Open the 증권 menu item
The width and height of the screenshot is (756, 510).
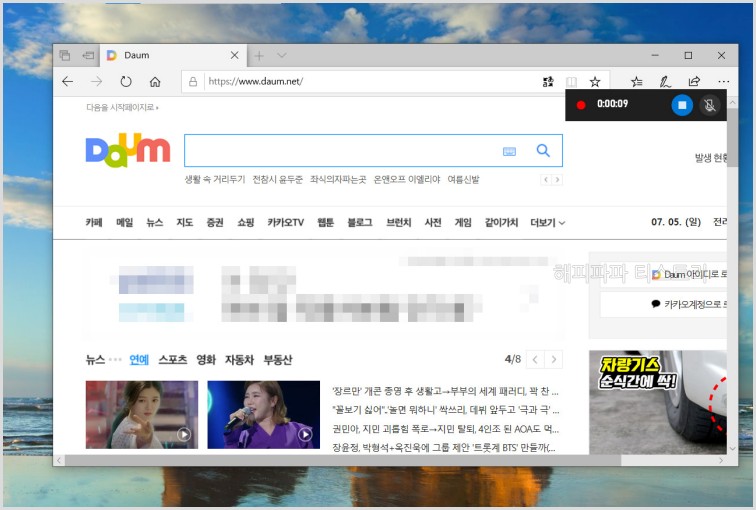point(215,222)
